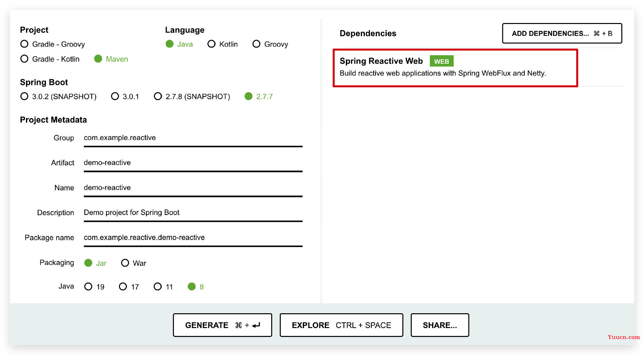
Task: Choose Java version 8
Action: 196,287
